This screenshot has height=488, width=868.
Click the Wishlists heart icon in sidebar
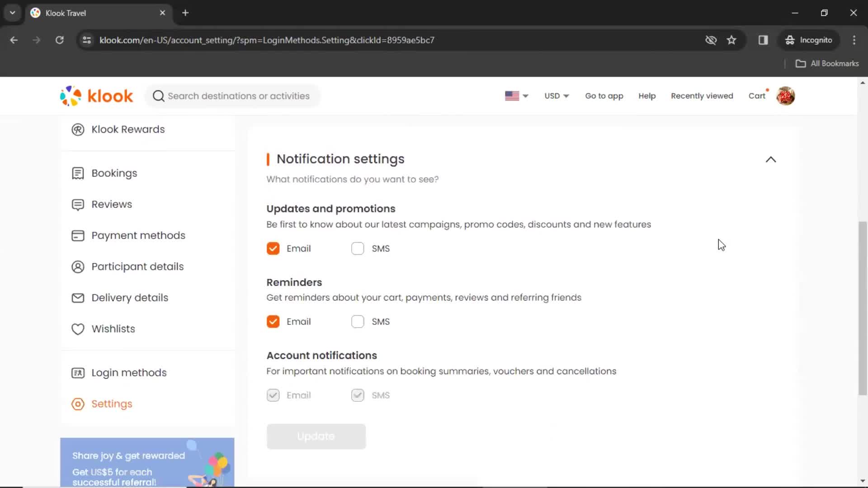click(78, 329)
